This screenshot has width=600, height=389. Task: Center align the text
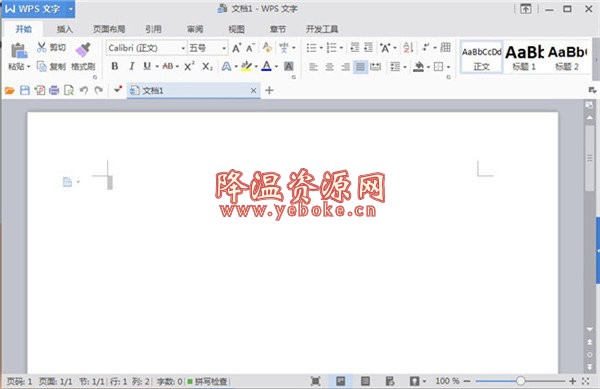[x=329, y=67]
